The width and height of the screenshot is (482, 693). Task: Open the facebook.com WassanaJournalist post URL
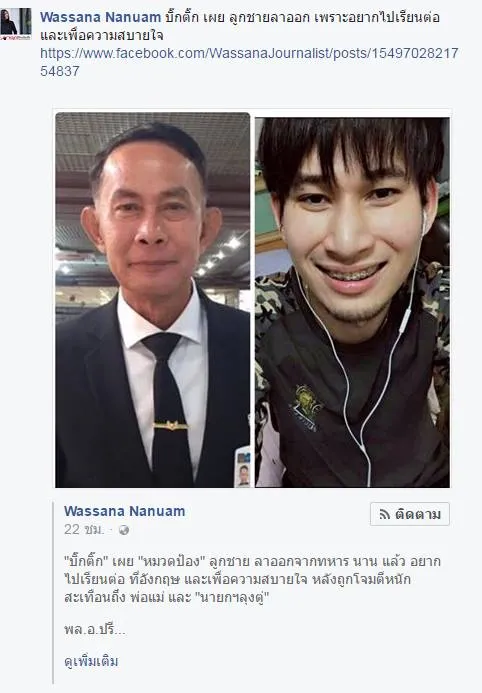point(249,62)
